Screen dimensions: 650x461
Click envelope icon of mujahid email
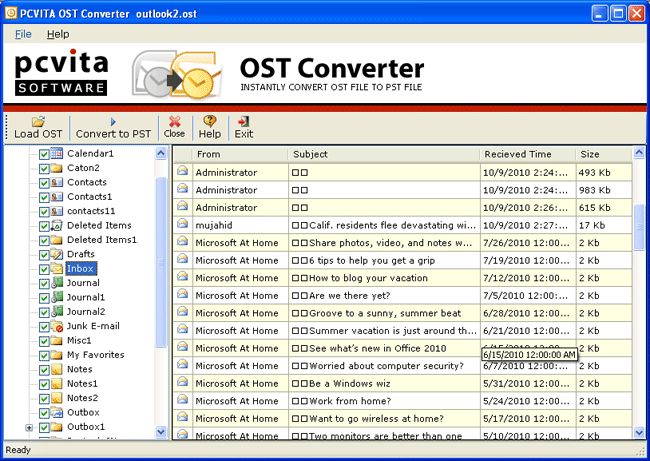coord(183,225)
